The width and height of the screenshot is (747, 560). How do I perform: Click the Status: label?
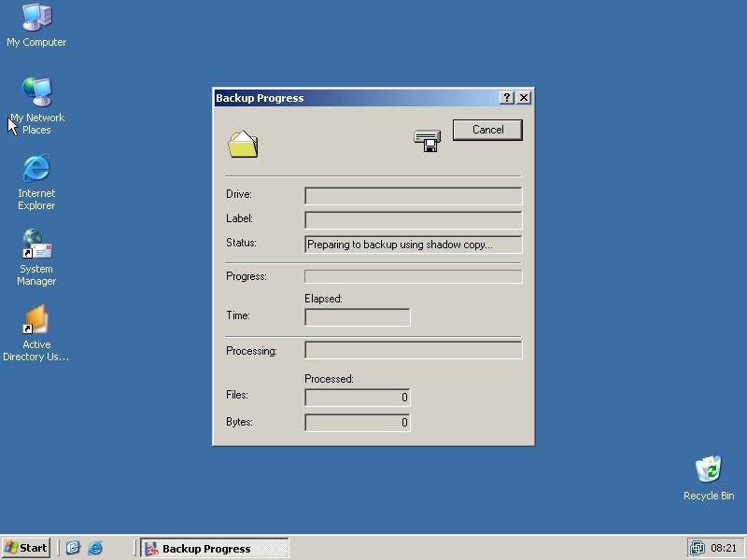click(242, 243)
